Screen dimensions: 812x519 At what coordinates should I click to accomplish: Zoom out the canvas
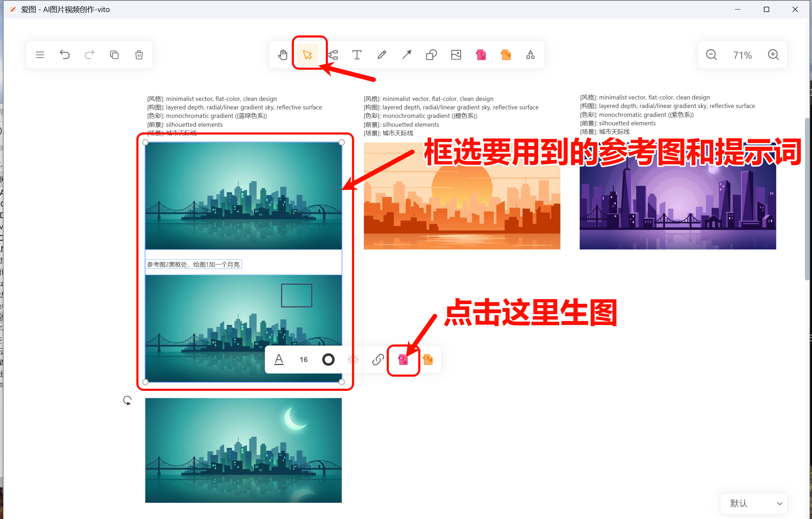[711, 55]
